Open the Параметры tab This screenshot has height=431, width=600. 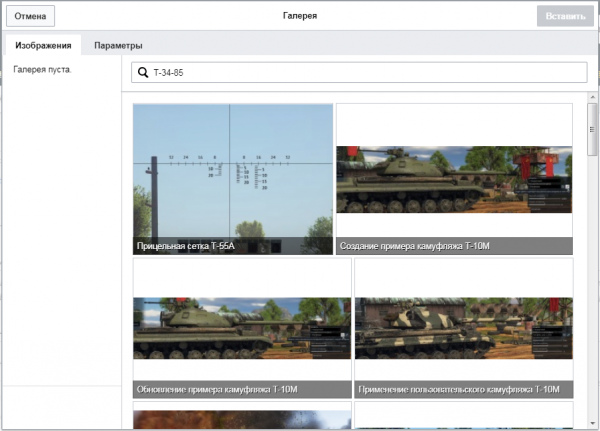pyautogui.click(x=118, y=45)
